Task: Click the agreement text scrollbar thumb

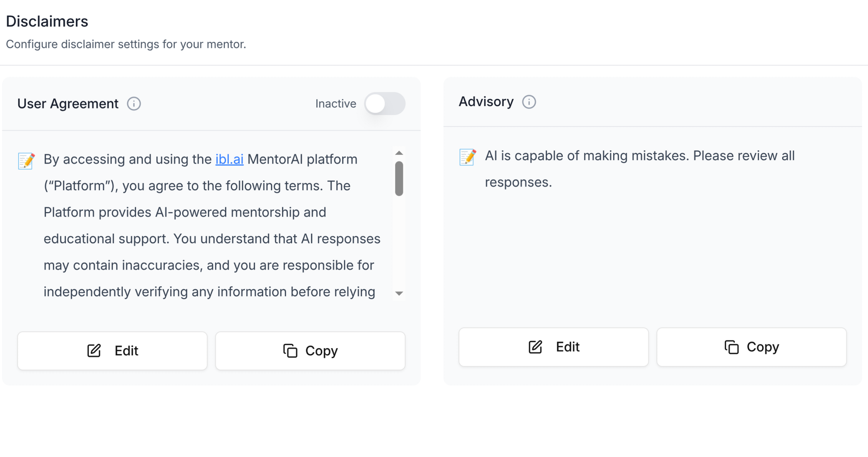Action: [399, 179]
